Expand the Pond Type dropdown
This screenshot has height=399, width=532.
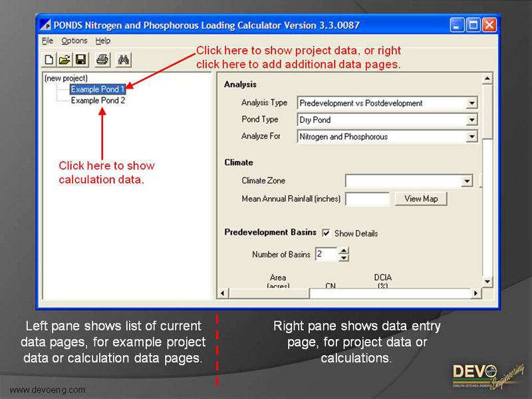coord(471,120)
